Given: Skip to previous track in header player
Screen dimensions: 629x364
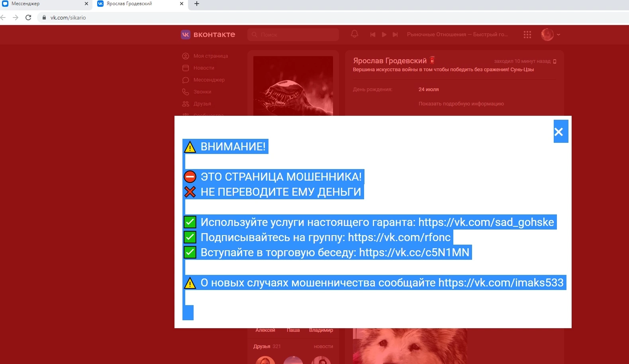Looking at the screenshot, I should tap(373, 35).
